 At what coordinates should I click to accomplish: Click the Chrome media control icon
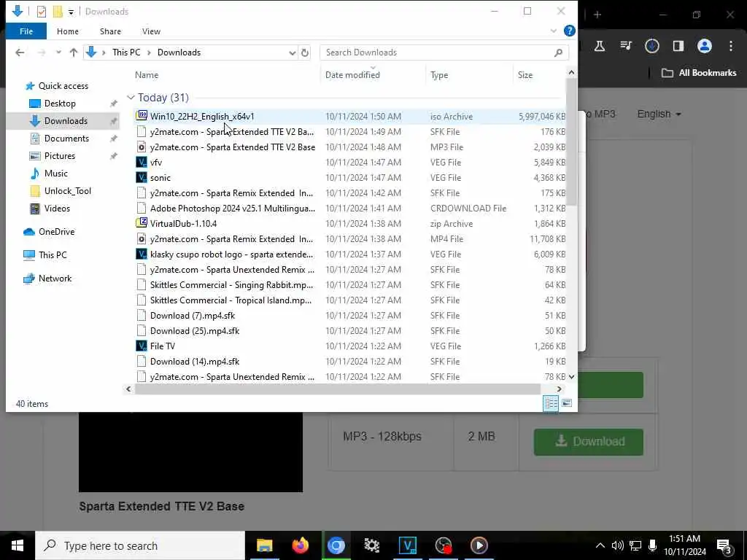click(625, 46)
